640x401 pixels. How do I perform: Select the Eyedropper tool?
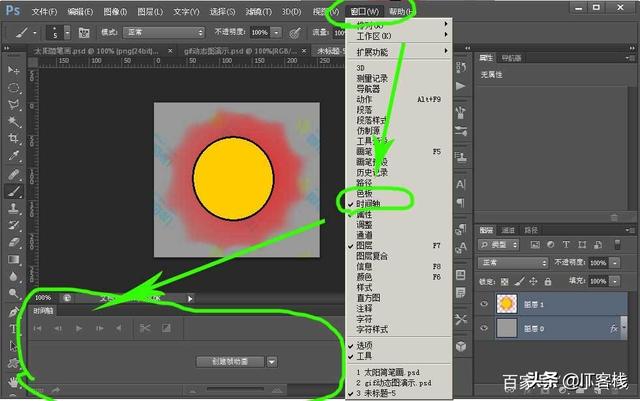point(13,156)
